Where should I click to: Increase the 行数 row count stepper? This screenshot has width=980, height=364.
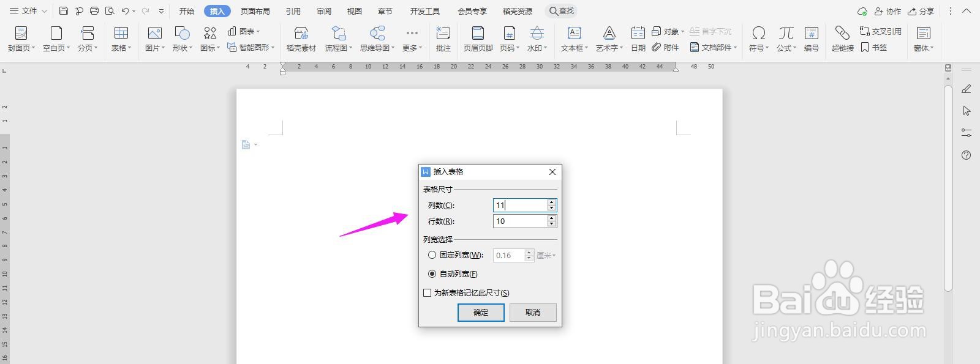552,218
